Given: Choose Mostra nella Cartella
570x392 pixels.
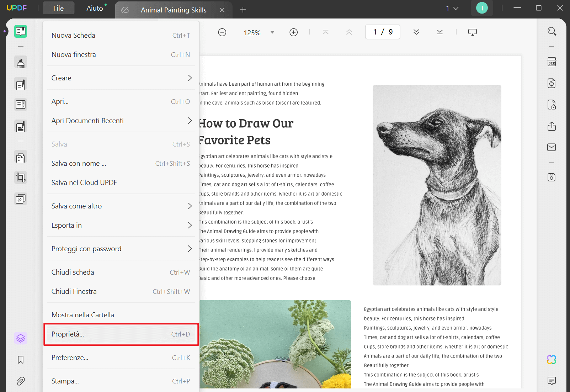Looking at the screenshot, I should pos(121,315).
